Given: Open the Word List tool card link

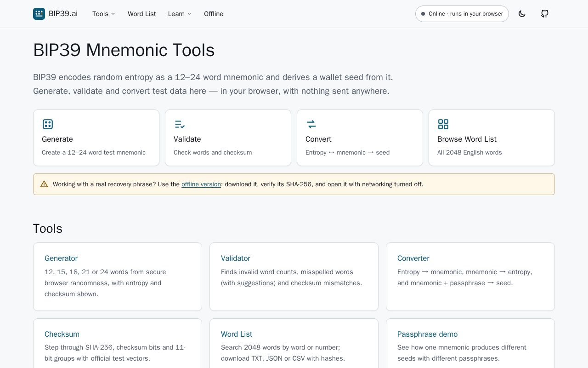Looking at the screenshot, I should [237, 334].
